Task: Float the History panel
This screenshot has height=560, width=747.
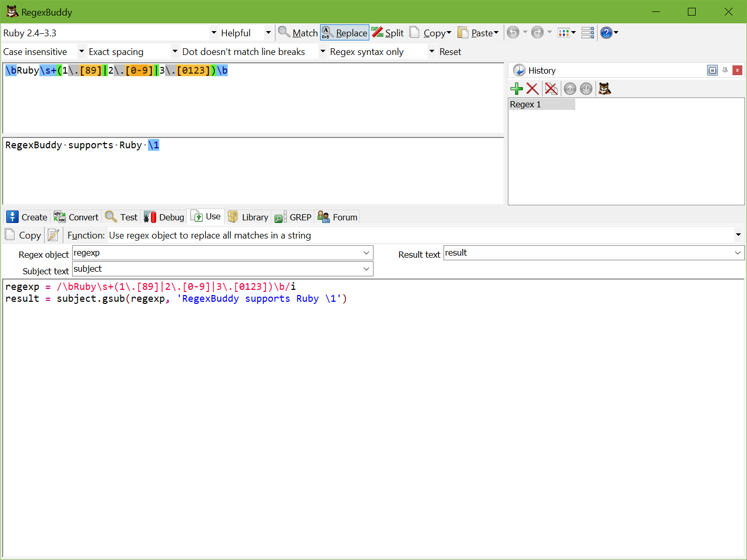Action: (712, 71)
